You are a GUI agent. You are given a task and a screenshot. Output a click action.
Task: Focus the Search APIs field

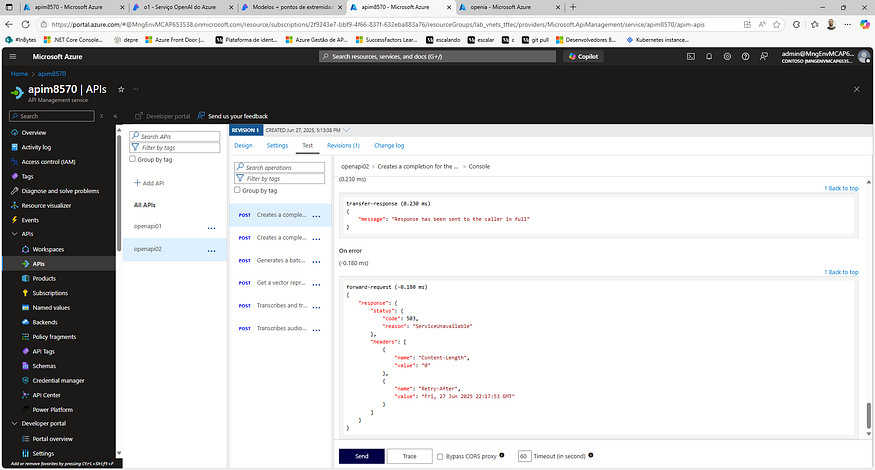click(175, 136)
